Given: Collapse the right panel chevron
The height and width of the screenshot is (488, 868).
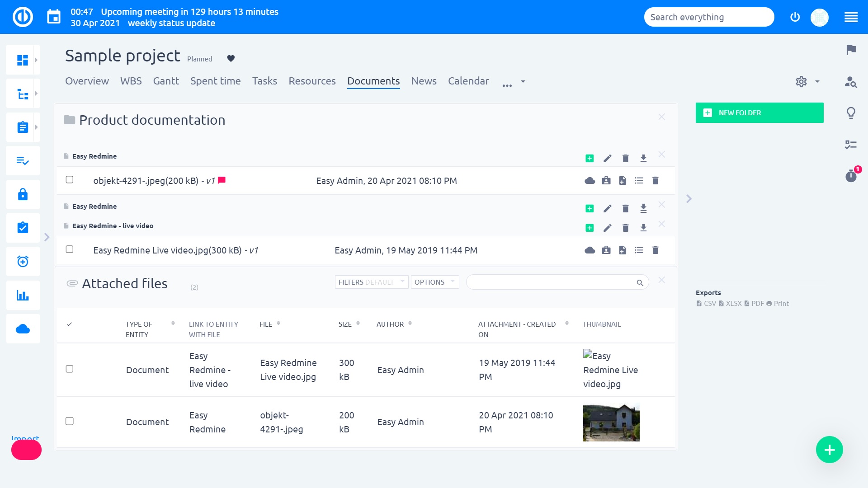Looking at the screenshot, I should (x=689, y=199).
